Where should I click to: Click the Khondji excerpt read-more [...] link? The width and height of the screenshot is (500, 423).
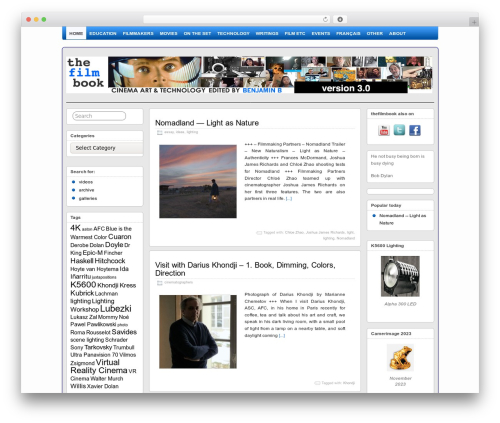(x=282, y=336)
